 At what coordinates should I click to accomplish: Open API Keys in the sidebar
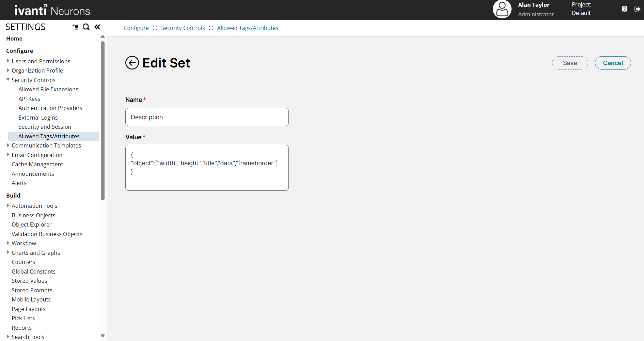[29, 99]
